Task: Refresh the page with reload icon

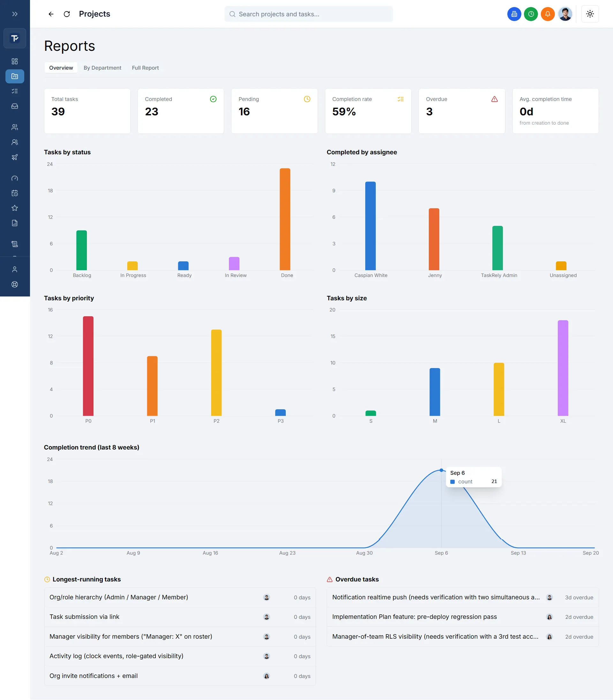Action: [x=67, y=14]
